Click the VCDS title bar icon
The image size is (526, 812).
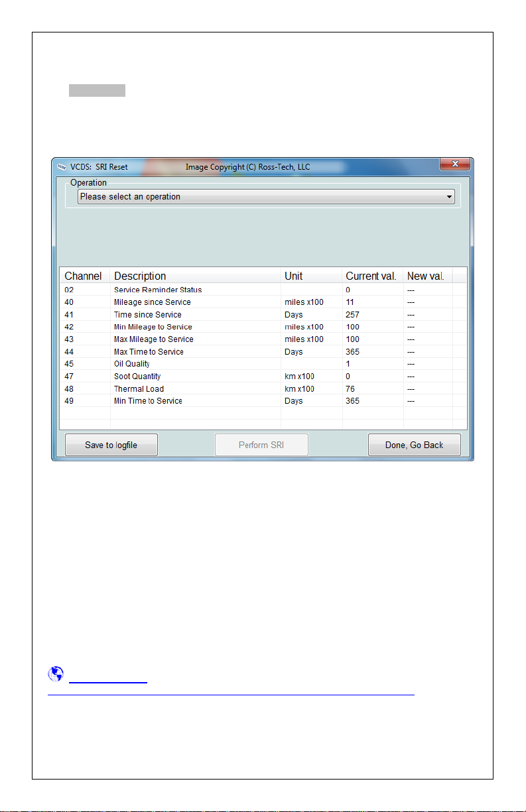click(x=62, y=167)
